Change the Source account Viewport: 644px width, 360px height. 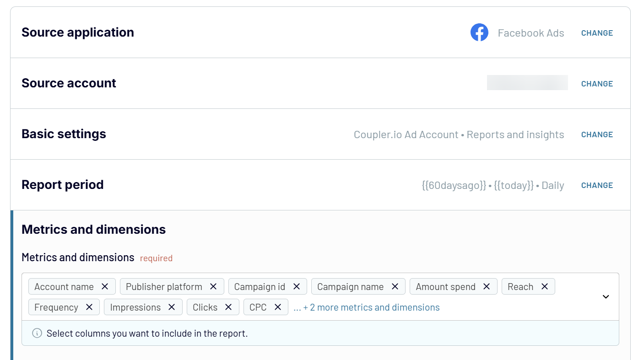coord(597,83)
